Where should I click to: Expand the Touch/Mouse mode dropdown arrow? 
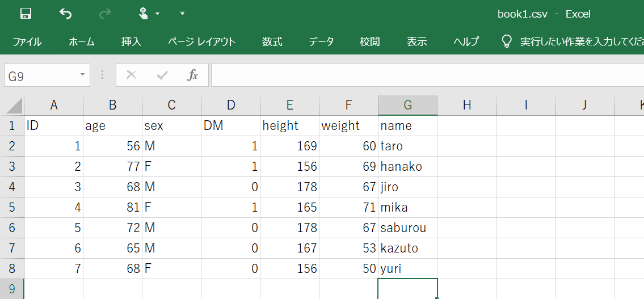tap(157, 14)
